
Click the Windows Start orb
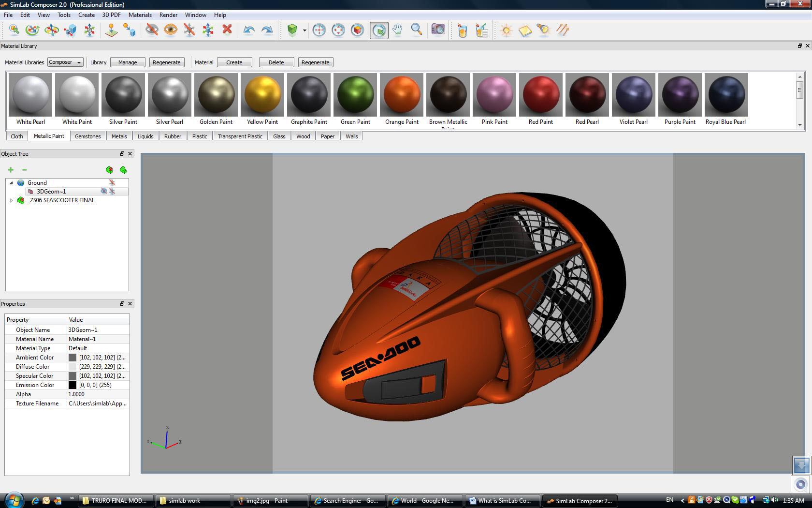pos(13,500)
